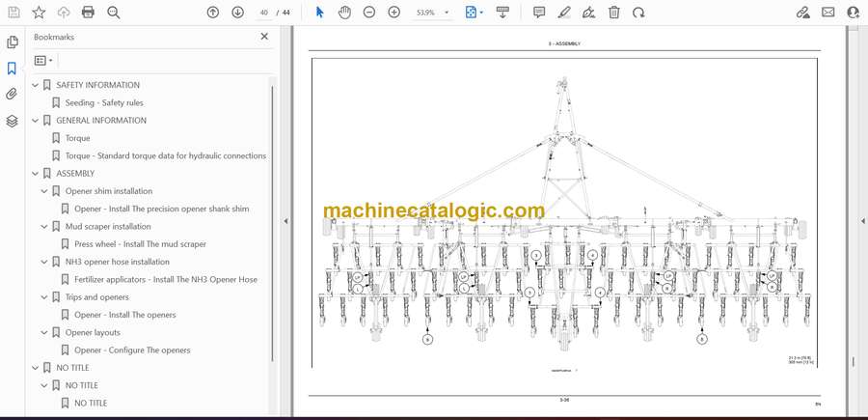Collapse NH3 opener hose installation bookmark
868x420 pixels.
coord(44,262)
